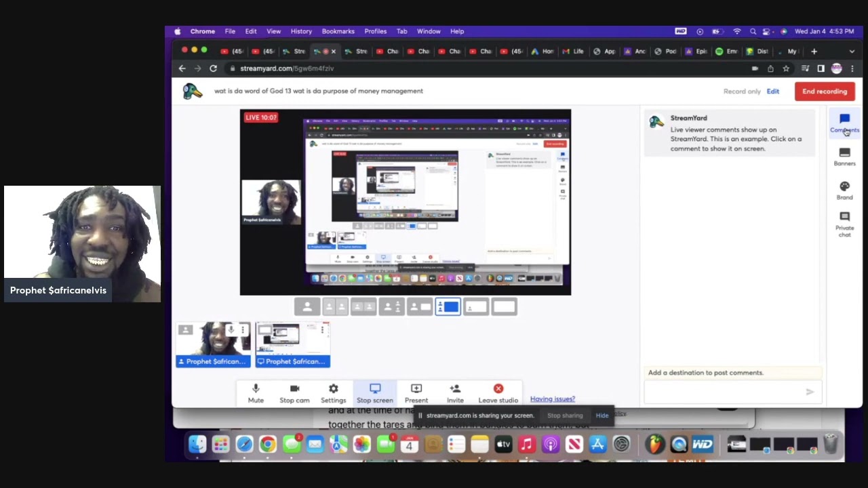Close the active StreamYard tab
Image resolution: width=868 pixels, height=488 pixels.
click(x=333, y=52)
